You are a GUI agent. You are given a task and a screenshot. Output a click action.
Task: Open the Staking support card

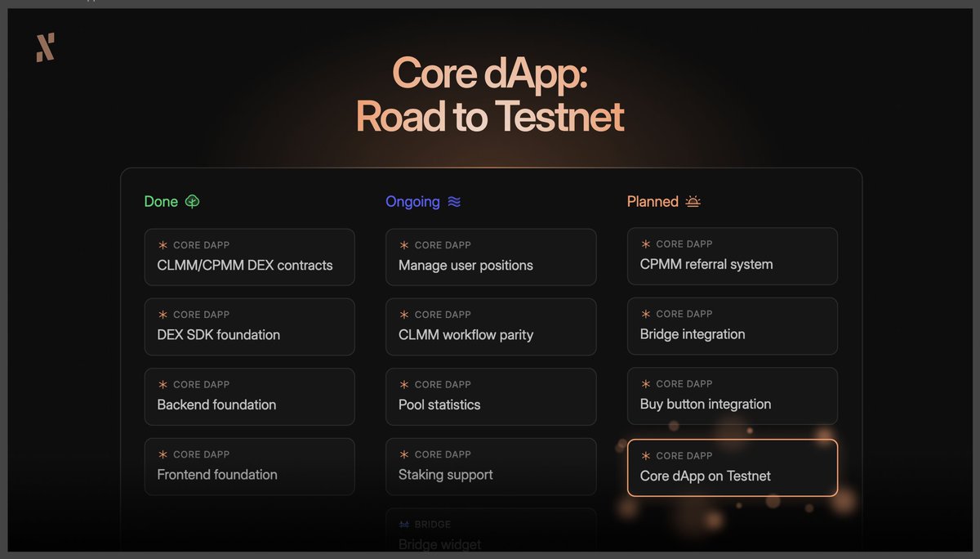coord(491,466)
